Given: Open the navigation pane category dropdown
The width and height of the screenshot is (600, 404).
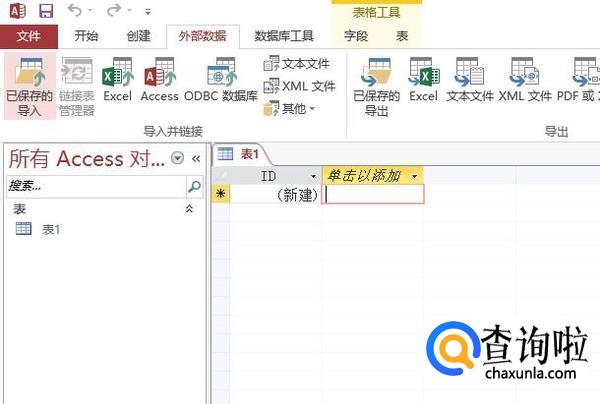Looking at the screenshot, I should [x=177, y=158].
